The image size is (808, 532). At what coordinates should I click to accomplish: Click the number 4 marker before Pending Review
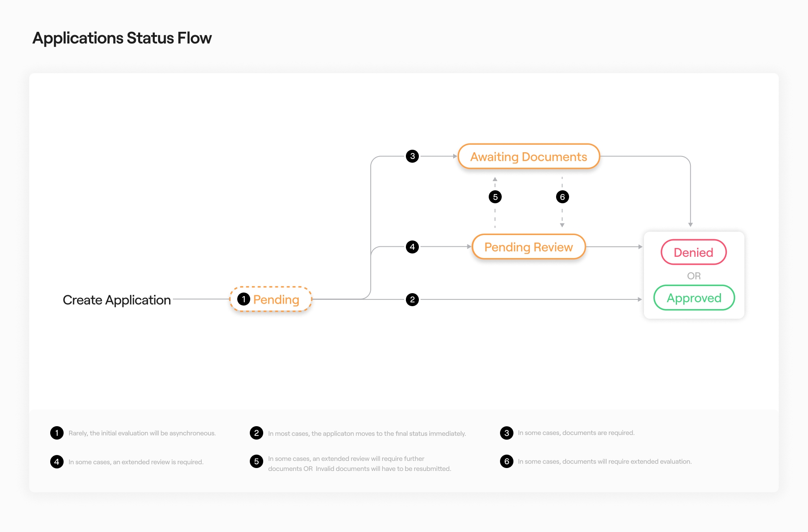click(412, 247)
